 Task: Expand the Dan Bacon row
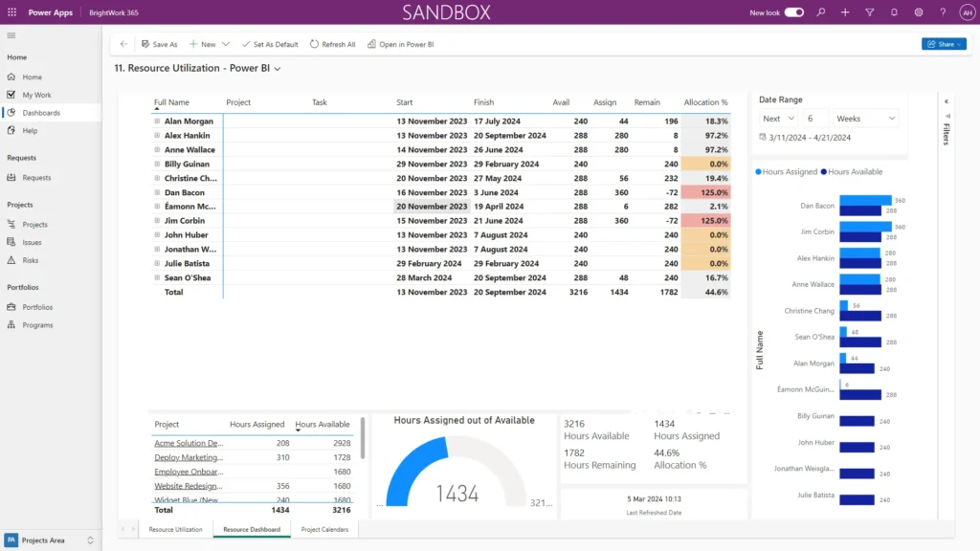tap(157, 192)
